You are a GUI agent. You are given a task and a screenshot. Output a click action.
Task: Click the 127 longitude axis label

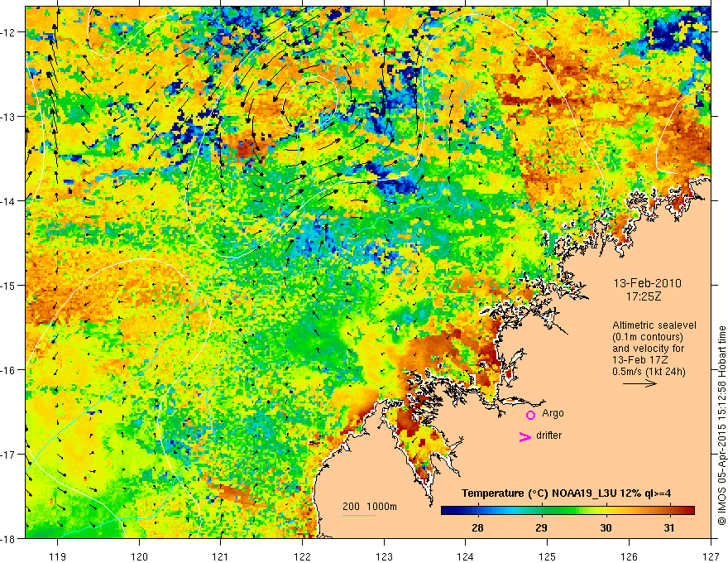click(x=711, y=556)
